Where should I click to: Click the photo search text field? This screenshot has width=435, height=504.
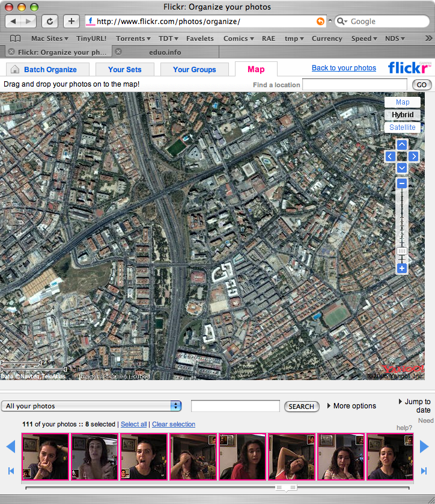[x=236, y=406]
